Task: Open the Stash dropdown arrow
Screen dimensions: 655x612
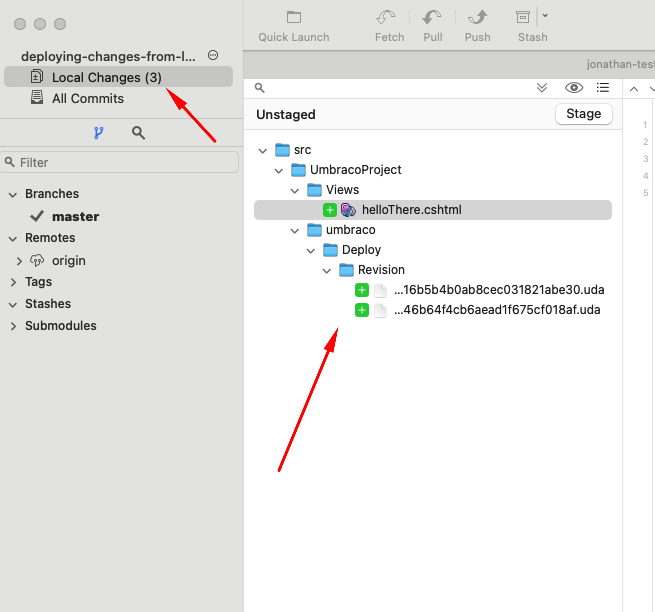Action: click(545, 16)
